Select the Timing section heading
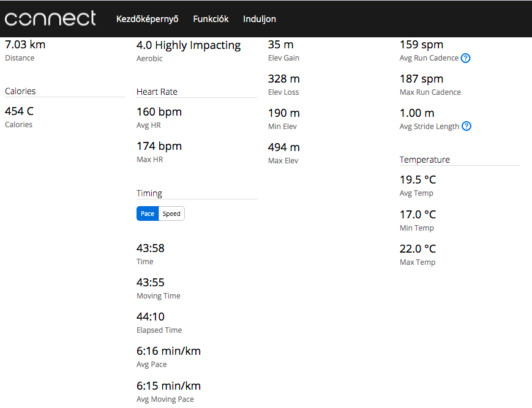 (x=149, y=193)
